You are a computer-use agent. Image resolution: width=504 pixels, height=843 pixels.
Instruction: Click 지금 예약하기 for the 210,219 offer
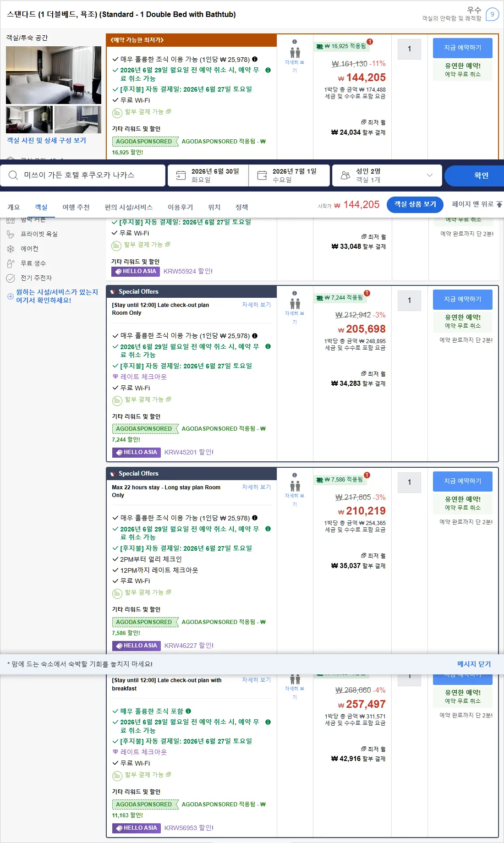tap(463, 481)
